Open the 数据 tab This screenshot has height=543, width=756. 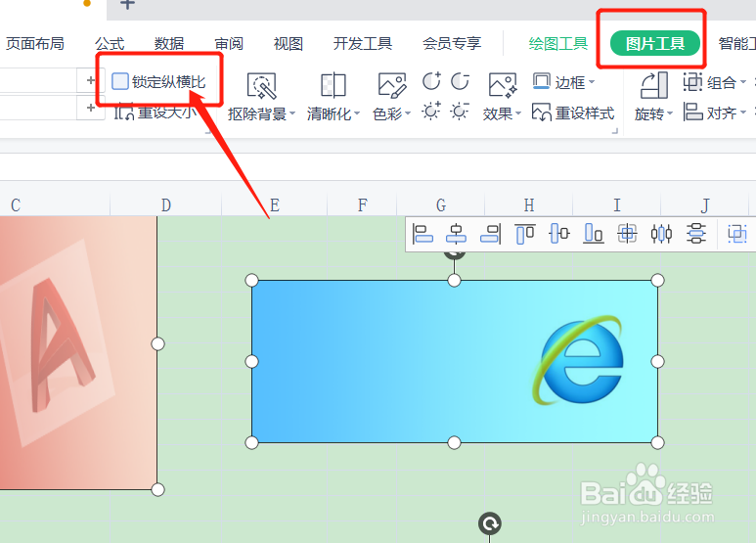click(x=169, y=44)
